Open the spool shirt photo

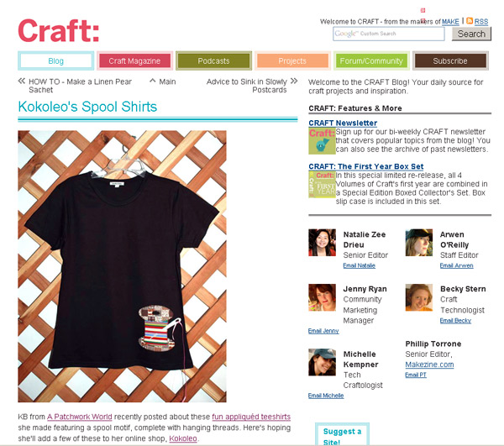(122, 266)
